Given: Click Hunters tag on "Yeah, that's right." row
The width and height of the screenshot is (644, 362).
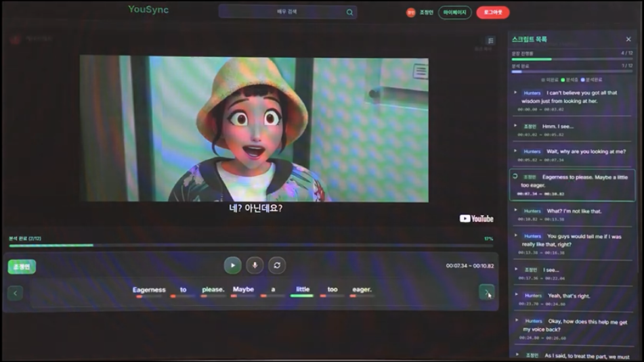Looking at the screenshot, I should point(533,296).
